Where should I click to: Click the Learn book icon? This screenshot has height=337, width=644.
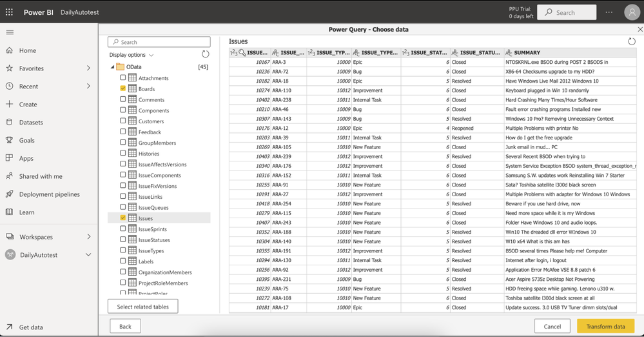pos(10,212)
